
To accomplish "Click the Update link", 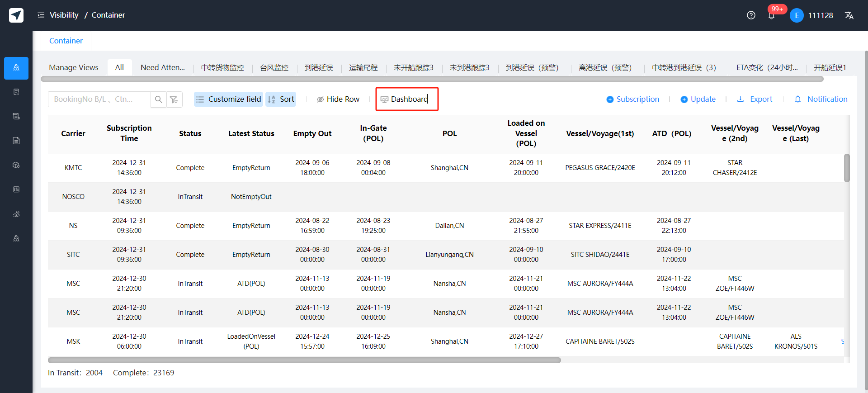I will click(x=698, y=99).
